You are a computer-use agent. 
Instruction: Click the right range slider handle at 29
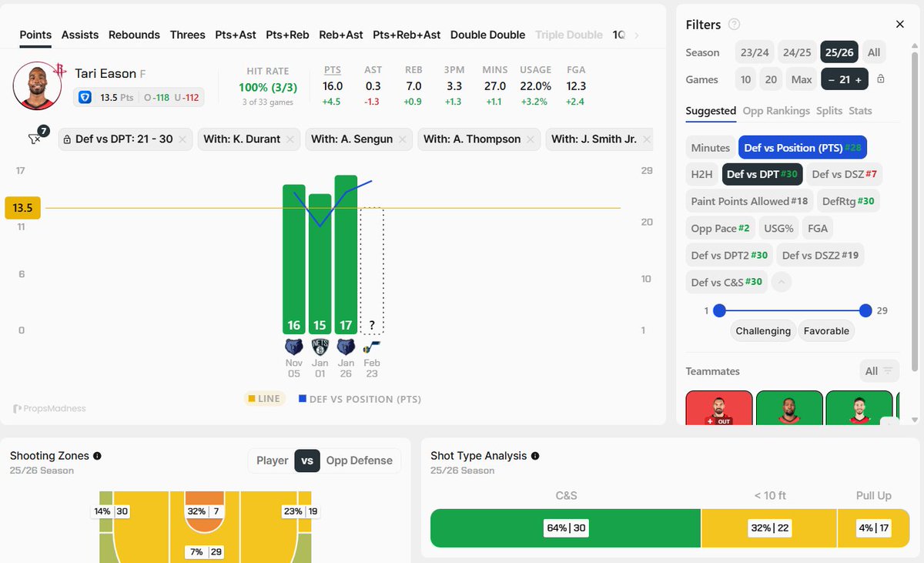(865, 311)
